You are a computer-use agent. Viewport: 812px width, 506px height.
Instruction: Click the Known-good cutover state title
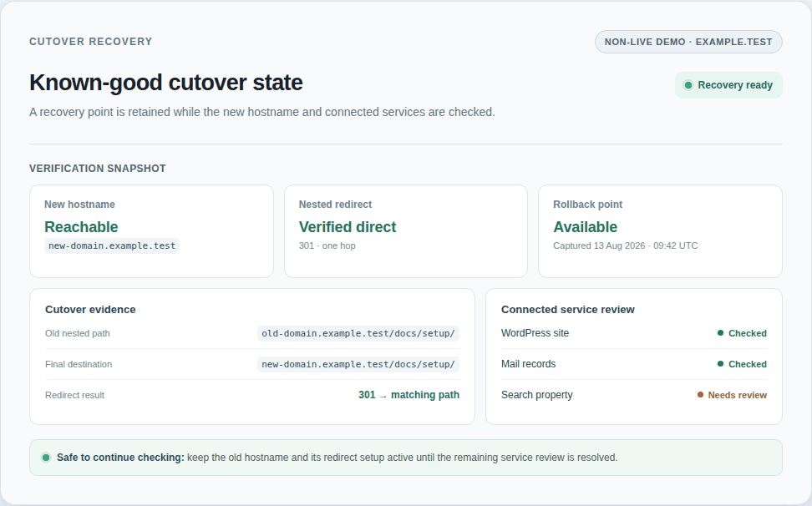[165, 83]
